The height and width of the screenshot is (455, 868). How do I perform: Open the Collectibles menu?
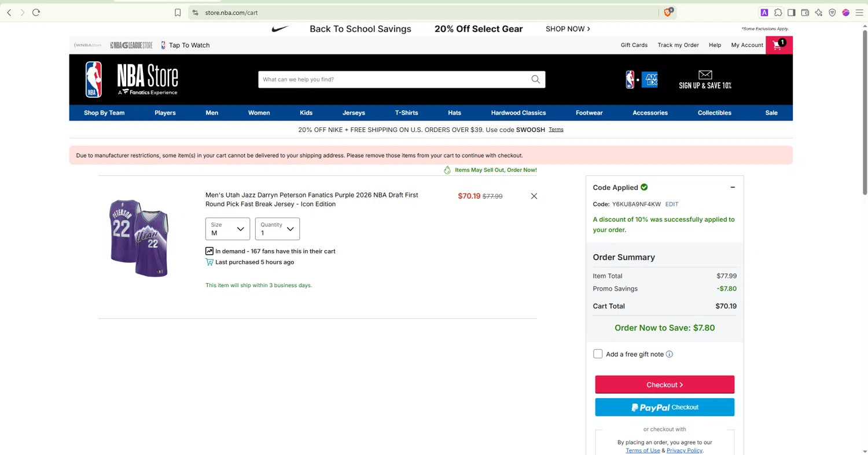pos(715,113)
